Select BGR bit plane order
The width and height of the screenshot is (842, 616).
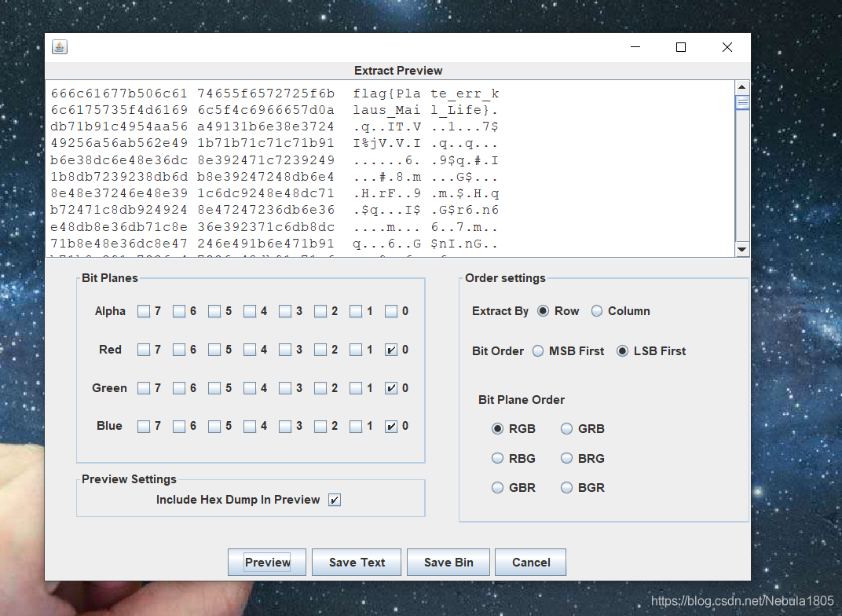pyautogui.click(x=566, y=488)
